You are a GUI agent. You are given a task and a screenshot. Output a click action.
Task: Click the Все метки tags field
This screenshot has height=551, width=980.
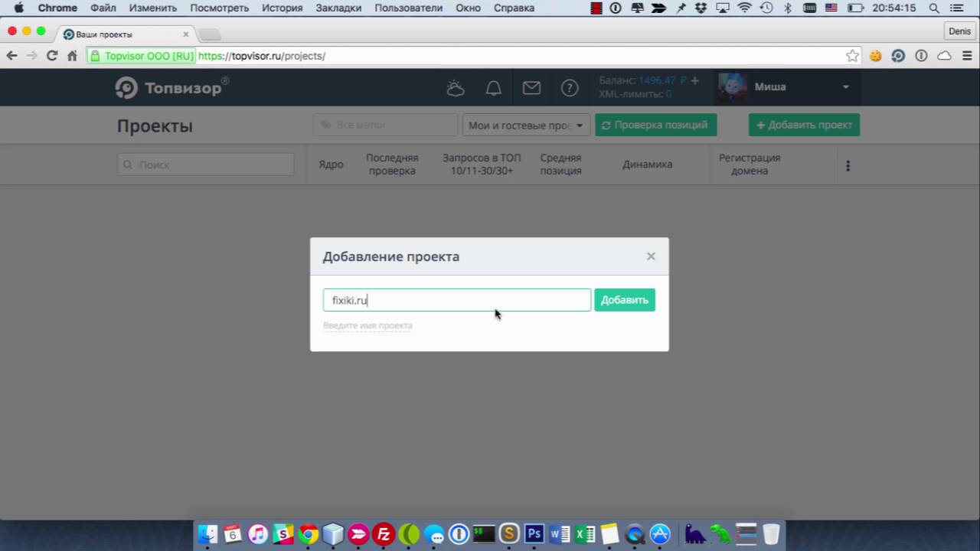coord(385,125)
